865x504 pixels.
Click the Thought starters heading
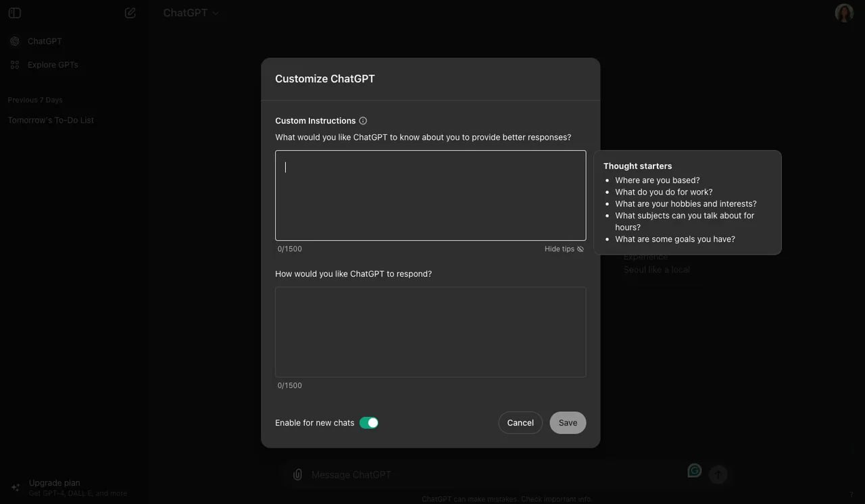coord(637,166)
